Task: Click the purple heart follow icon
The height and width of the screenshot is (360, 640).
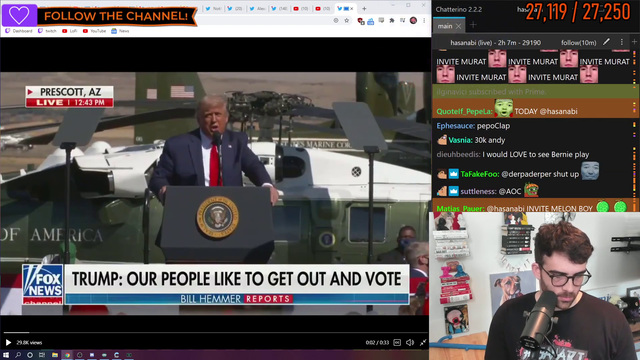Action: pos(19,15)
